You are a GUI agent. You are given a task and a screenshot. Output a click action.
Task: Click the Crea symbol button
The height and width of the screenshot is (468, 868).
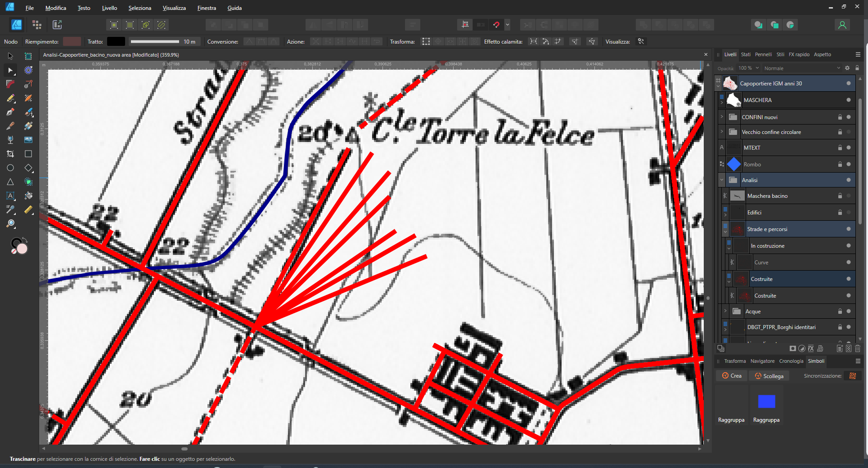point(732,376)
